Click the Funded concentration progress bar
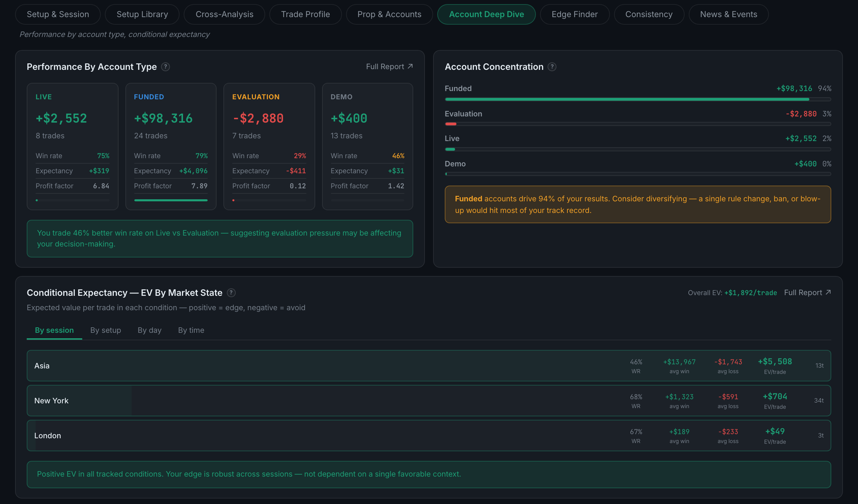858x504 pixels. click(x=638, y=99)
